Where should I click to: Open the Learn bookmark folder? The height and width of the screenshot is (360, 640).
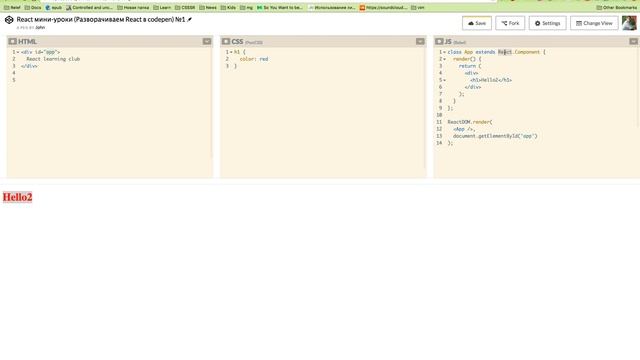pyautogui.click(x=162, y=7)
